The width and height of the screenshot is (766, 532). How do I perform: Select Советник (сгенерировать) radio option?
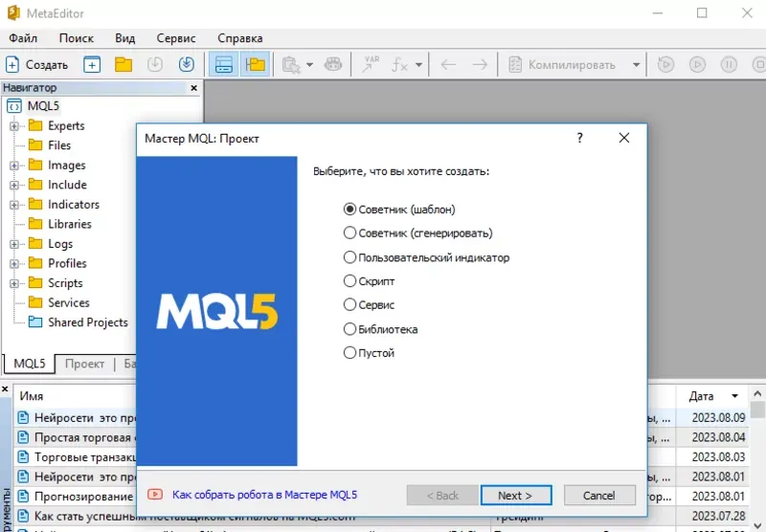pos(417,233)
